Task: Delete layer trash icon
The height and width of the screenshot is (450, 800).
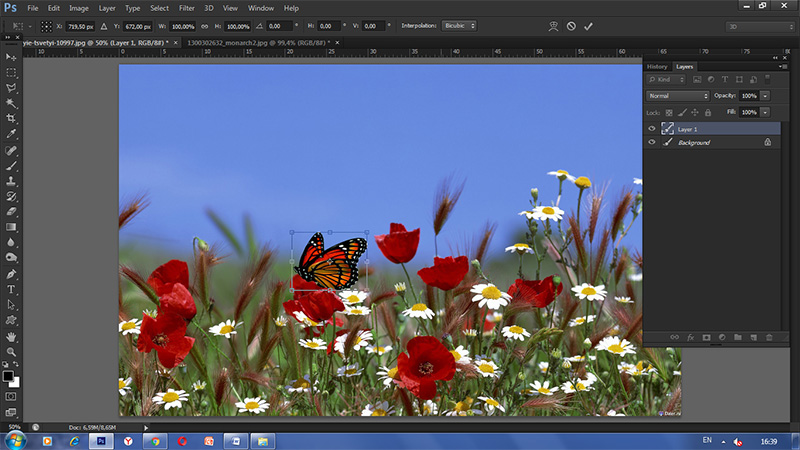Action: (769, 337)
